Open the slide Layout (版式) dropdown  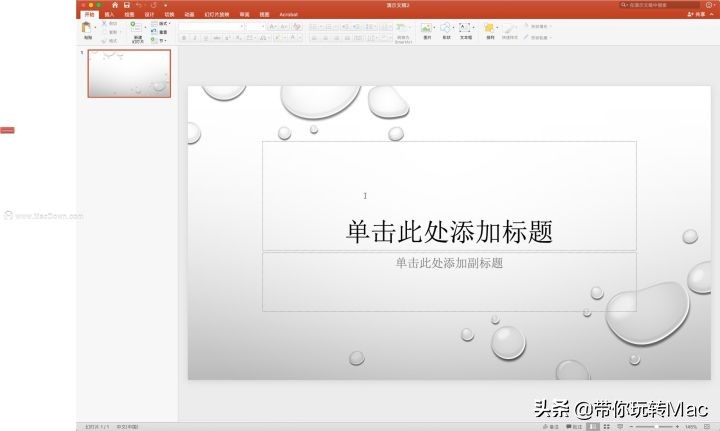[161, 23]
